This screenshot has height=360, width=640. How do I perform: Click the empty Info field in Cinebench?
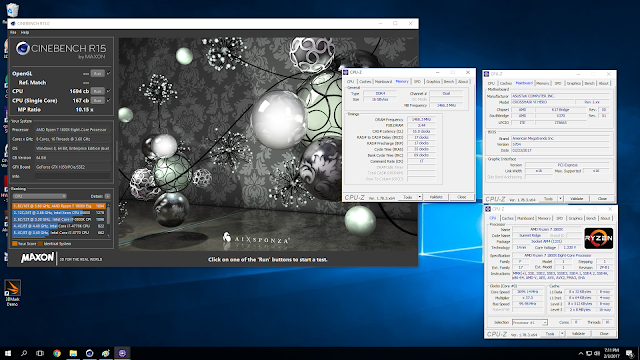click(73, 176)
